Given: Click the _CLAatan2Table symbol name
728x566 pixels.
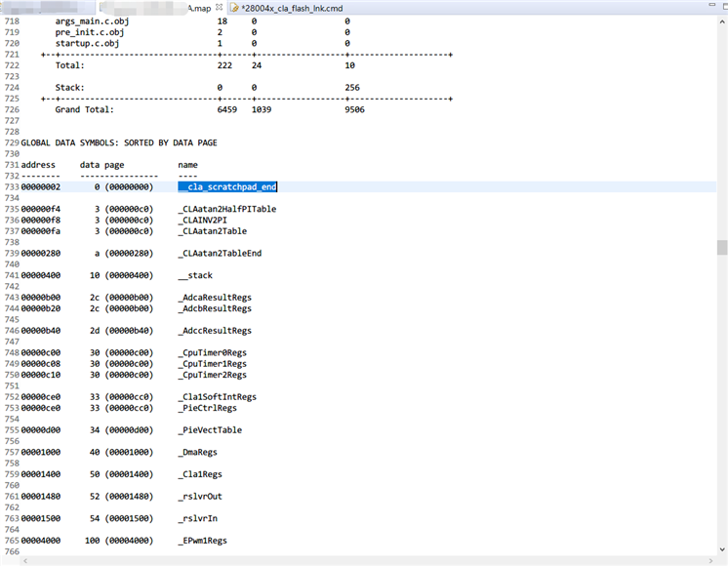Looking at the screenshot, I should click(x=213, y=231).
